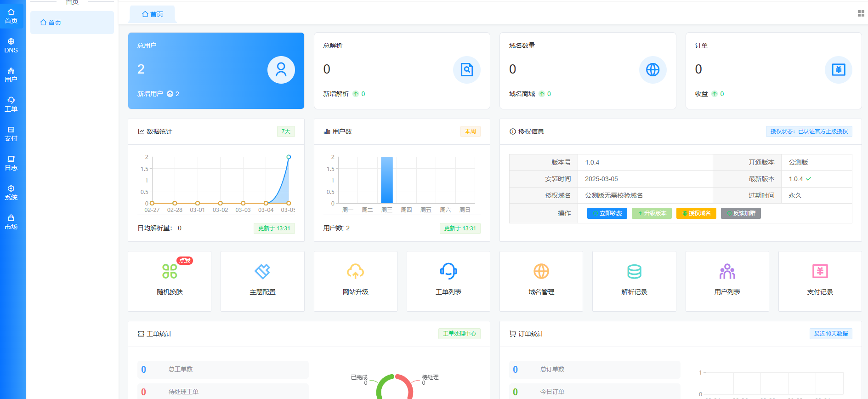Click the 授权信息 info icon

click(x=513, y=131)
